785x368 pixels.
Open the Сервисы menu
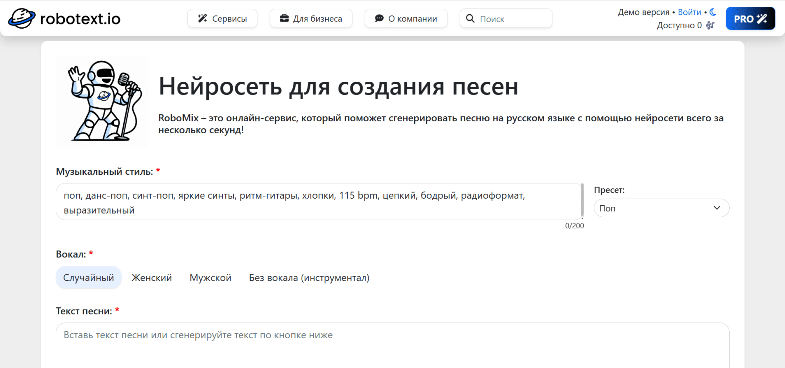click(223, 19)
